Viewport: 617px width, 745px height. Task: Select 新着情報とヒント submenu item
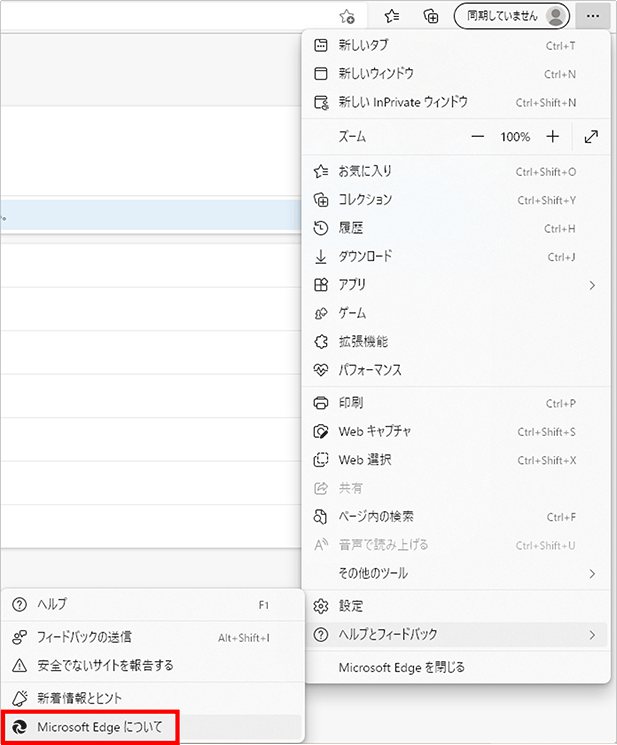click(152, 697)
